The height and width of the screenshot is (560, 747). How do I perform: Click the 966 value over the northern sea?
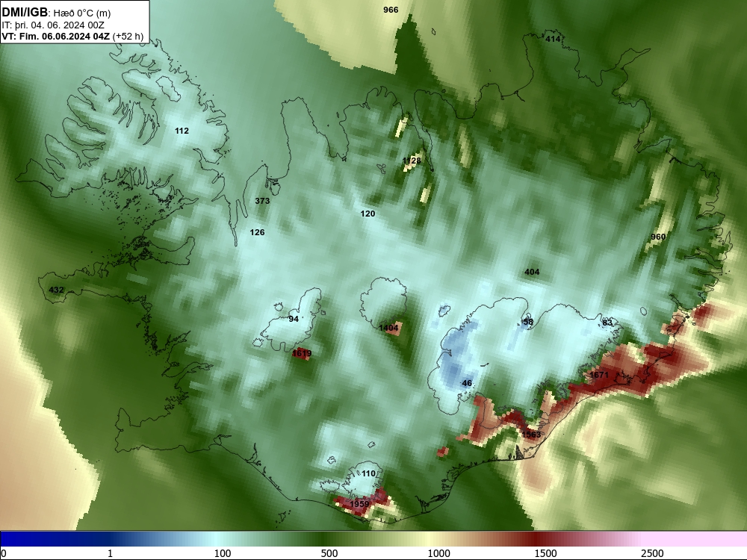pos(391,10)
